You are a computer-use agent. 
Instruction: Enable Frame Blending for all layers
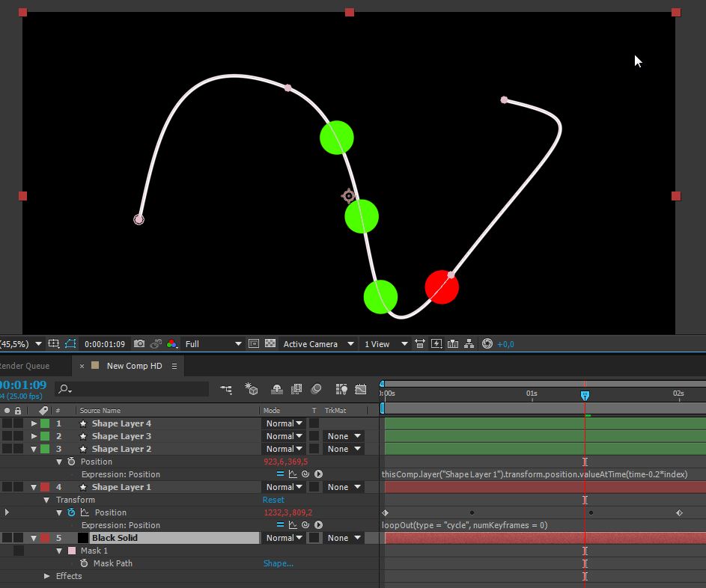pyautogui.click(x=296, y=389)
